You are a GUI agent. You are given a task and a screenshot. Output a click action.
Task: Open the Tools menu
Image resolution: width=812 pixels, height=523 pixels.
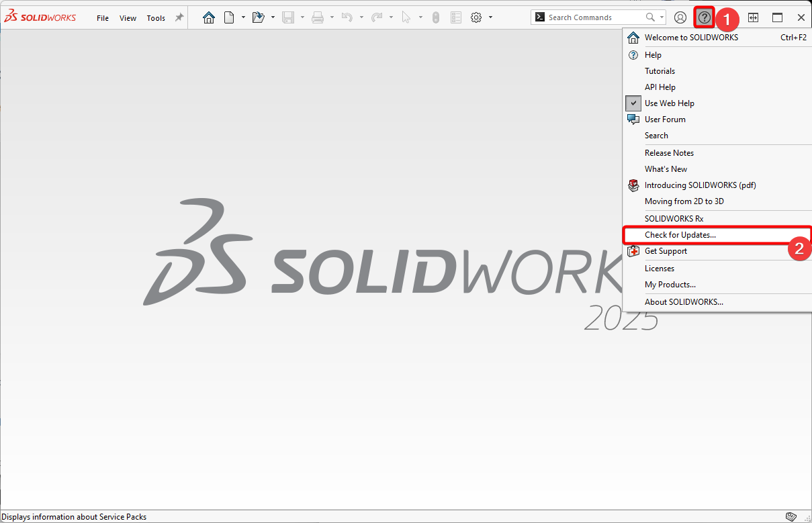[x=156, y=17]
